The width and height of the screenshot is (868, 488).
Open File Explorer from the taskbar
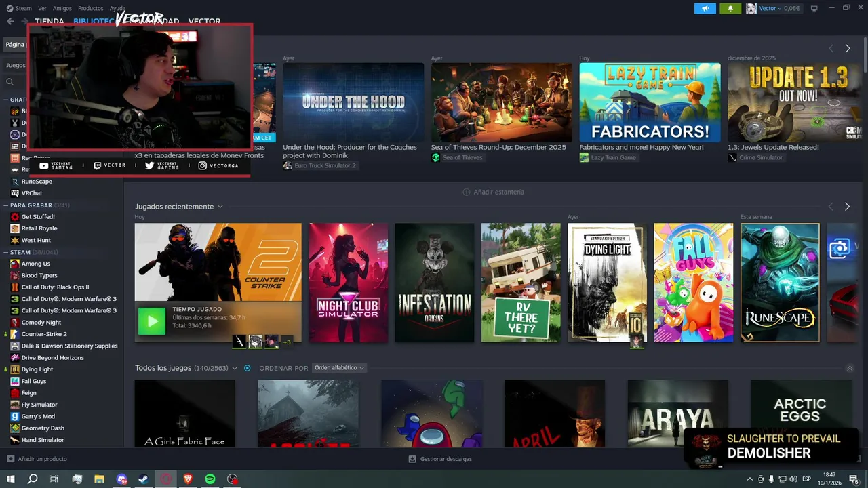pos(99,479)
